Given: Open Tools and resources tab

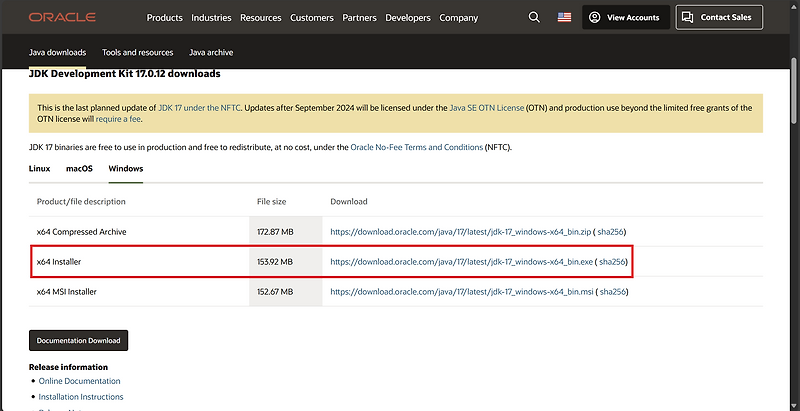Looking at the screenshot, I should (137, 52).
